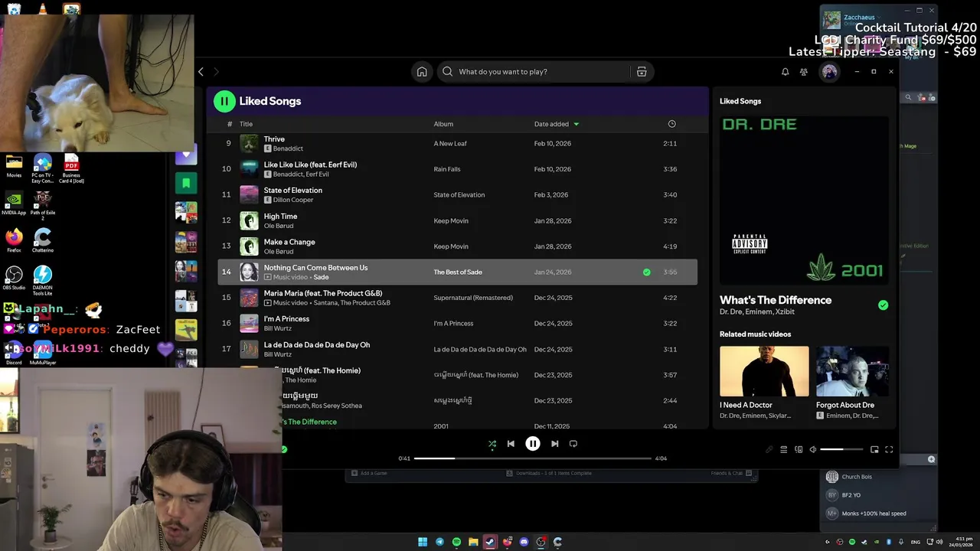The width and height of the screenshot is (980, 551).
Task: Adjust the volume slider
Action: point(841,450)
